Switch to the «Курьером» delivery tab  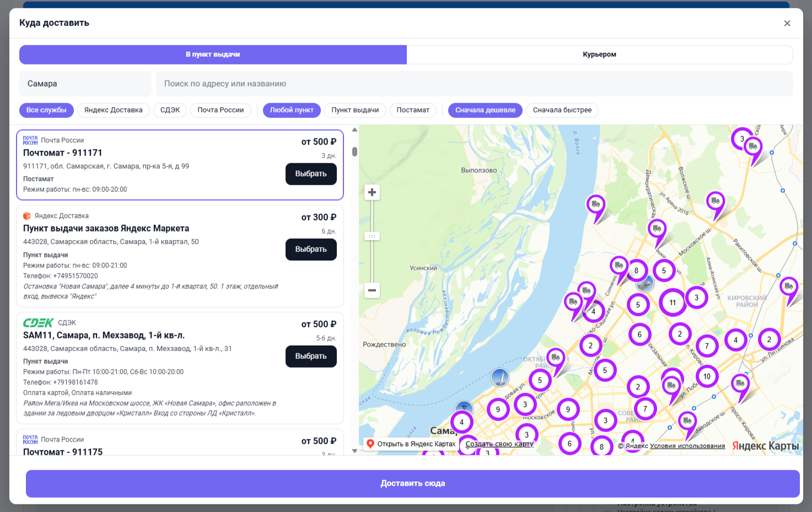pyautogui.click(x=600, y=55)
